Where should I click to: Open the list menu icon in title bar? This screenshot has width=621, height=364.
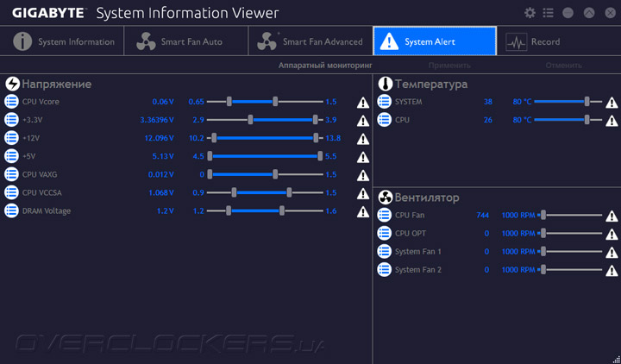548,13
